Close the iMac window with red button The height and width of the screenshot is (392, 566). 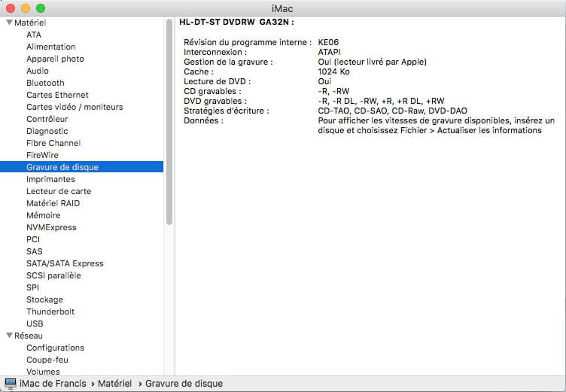tap(11, 8)
